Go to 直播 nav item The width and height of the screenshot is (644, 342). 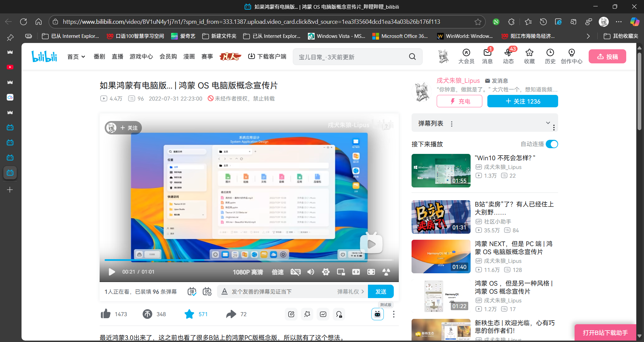[117, 57]
